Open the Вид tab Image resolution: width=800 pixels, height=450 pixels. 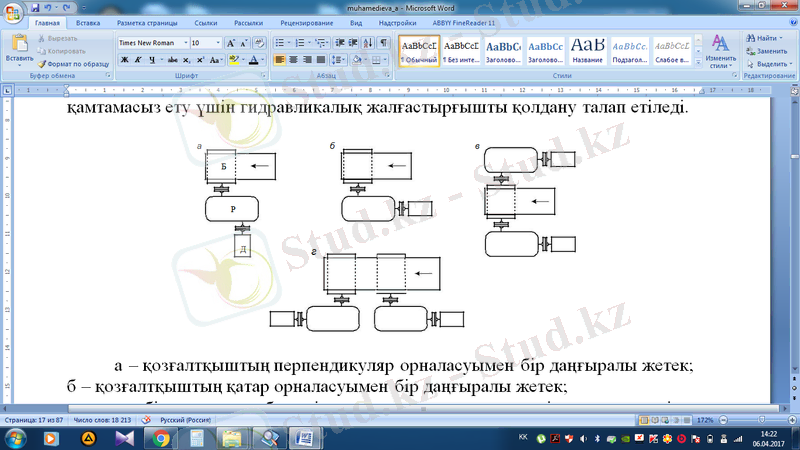tap(356, 23)
